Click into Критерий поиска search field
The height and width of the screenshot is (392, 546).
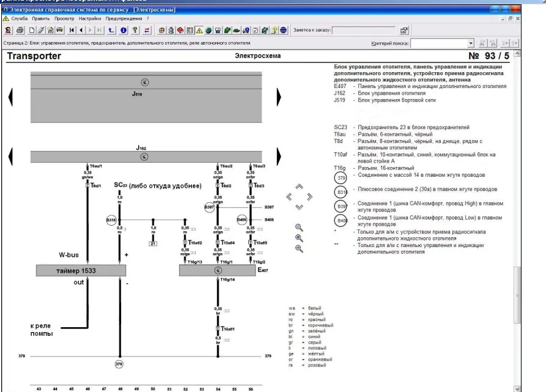(439, 43)
